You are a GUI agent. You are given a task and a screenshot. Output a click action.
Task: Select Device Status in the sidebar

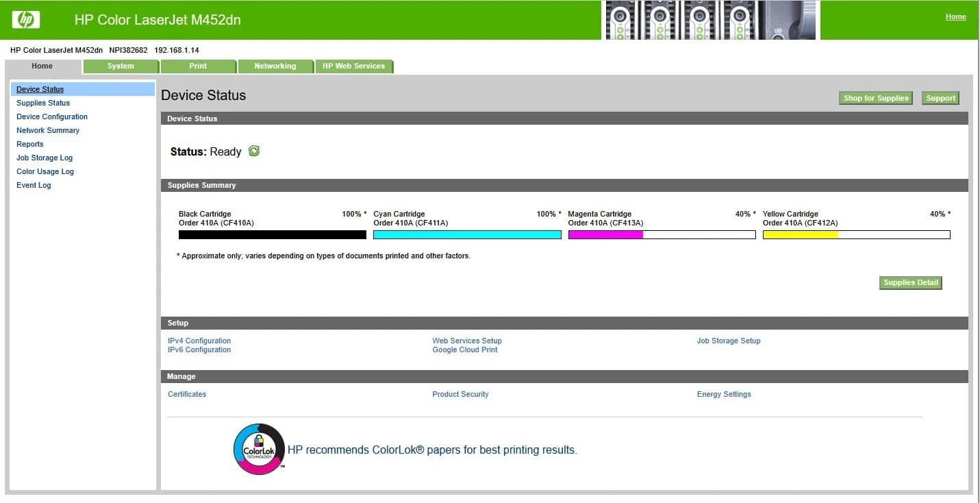pyautogui.click(x=40, y=89)
